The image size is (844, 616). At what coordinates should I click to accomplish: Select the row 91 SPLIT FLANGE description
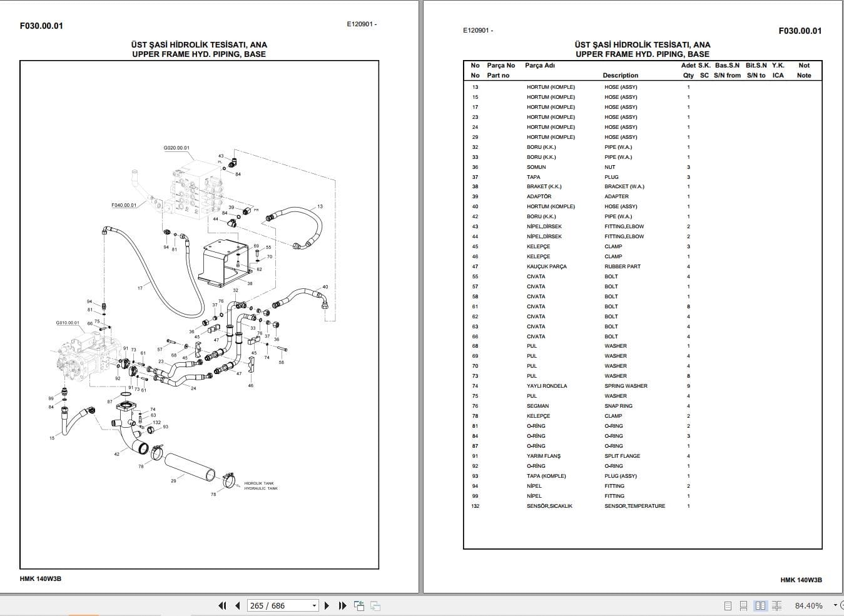[622, 456]
